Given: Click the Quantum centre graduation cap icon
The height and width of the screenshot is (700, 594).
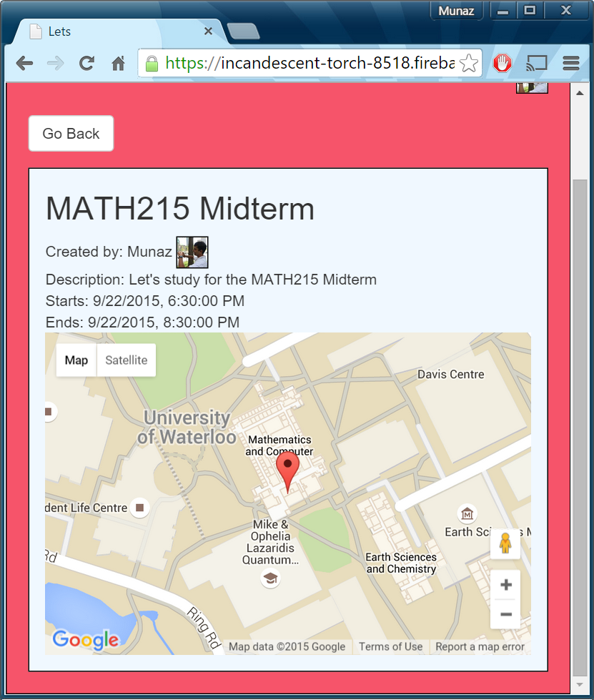Looking at the screenshot, I should pos(270,578).
